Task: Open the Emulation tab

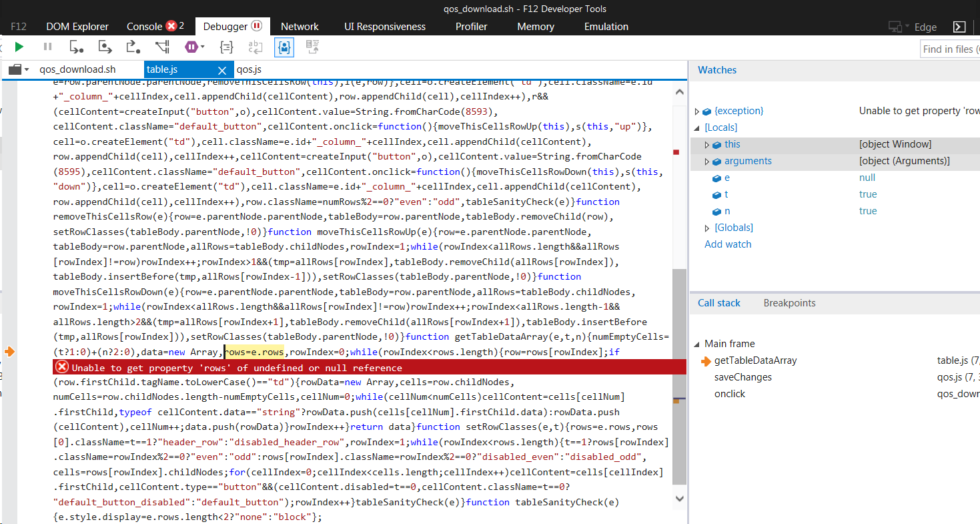Action: [606, 27]
